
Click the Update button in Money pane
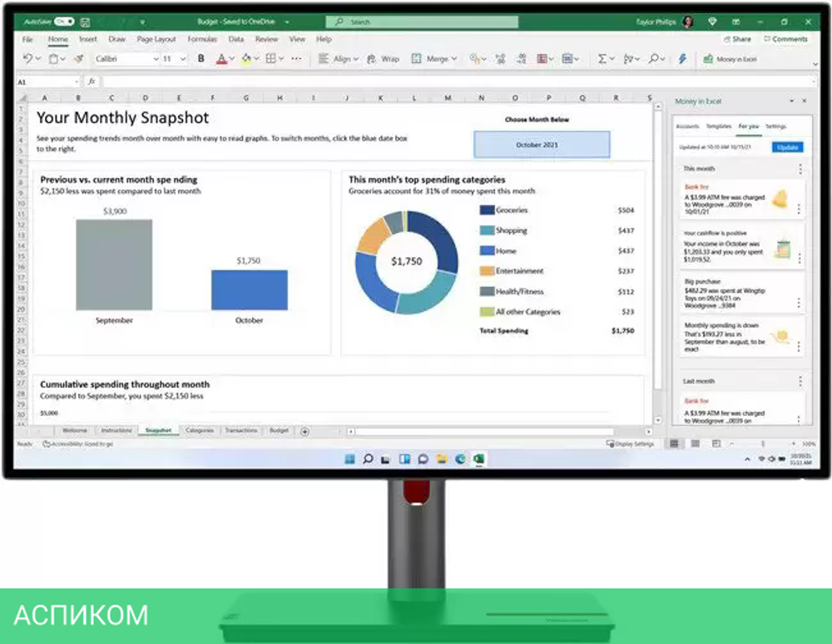(x=787, y=147)
